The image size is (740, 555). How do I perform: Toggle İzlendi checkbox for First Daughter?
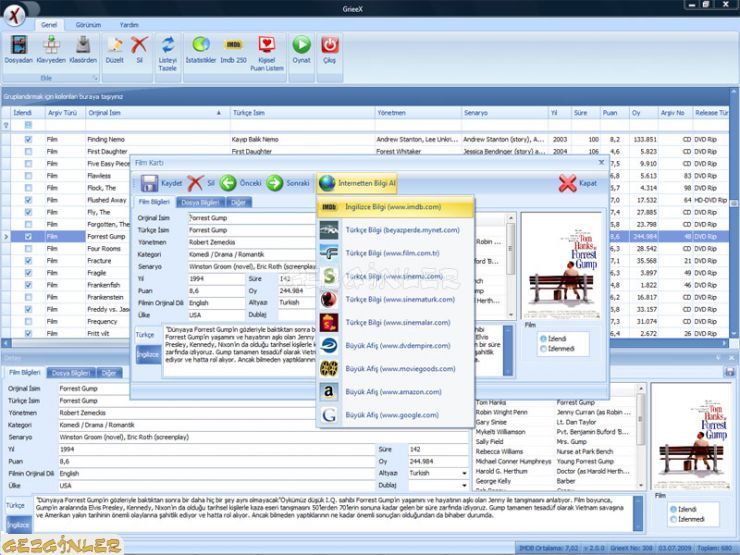(28, 151)
